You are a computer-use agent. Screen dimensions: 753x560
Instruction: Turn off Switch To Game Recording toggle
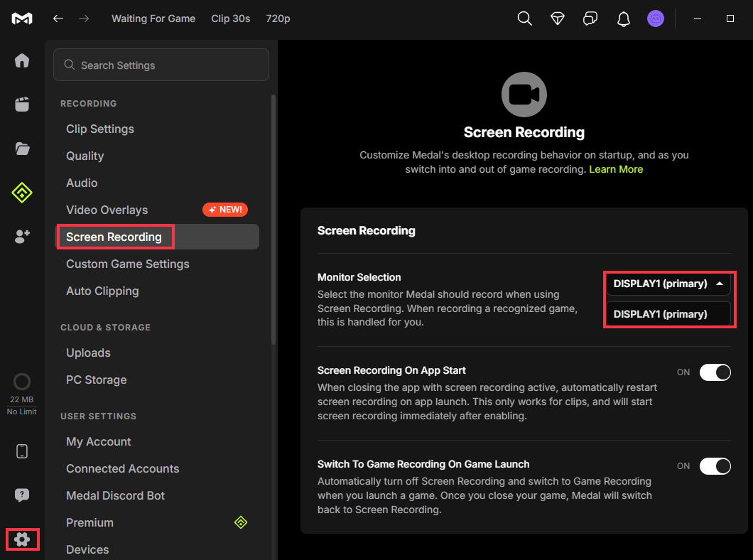click(x=715, y=466)
